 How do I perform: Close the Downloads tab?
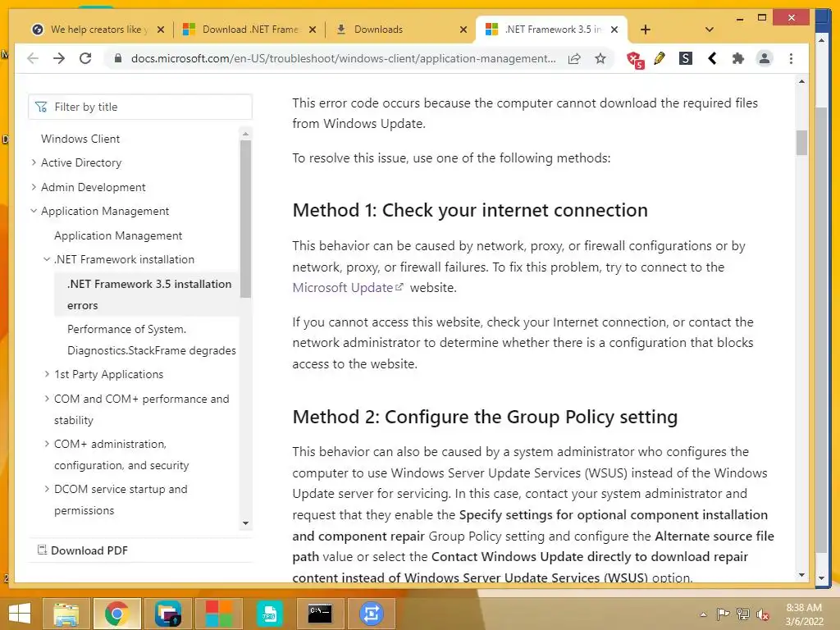pyautogui.click(x=464, y=30)
